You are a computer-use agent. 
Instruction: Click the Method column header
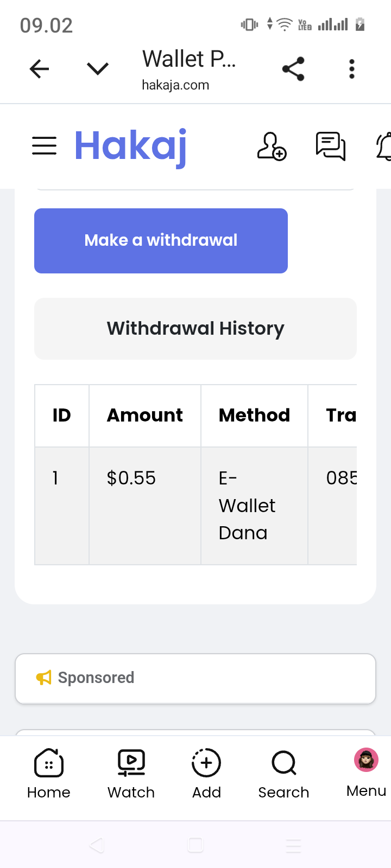254,416
